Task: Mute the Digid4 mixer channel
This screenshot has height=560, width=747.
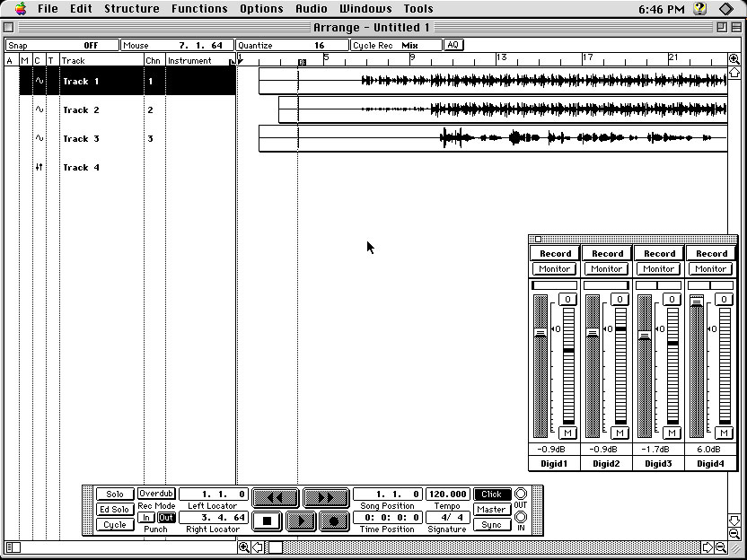Action: click(724, 433)
